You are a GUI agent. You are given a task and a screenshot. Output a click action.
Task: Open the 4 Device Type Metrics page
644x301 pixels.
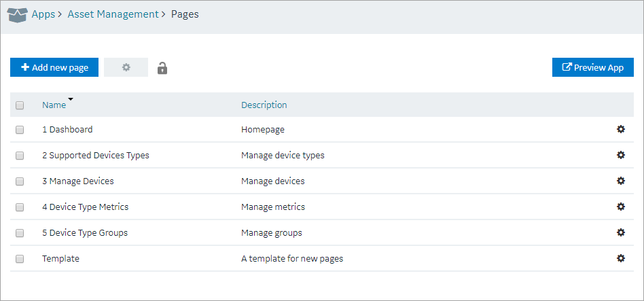(x=85, y=207)
